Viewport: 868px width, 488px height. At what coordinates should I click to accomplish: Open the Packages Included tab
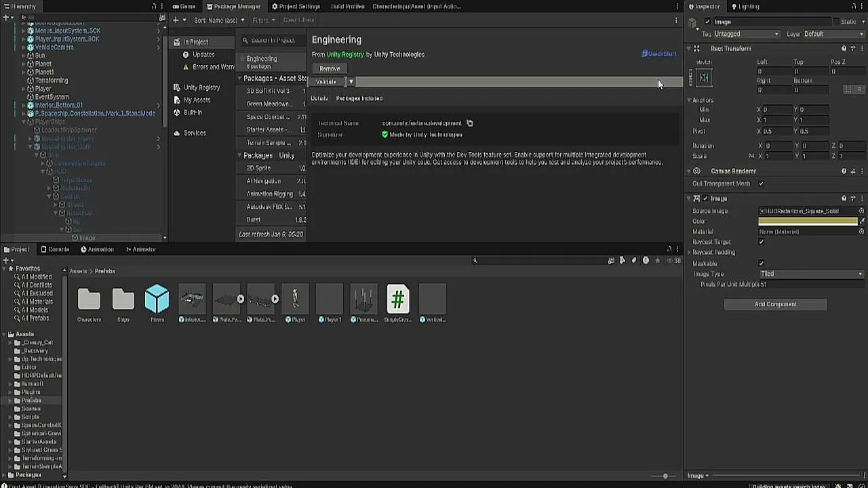click(x=359, y=98)
